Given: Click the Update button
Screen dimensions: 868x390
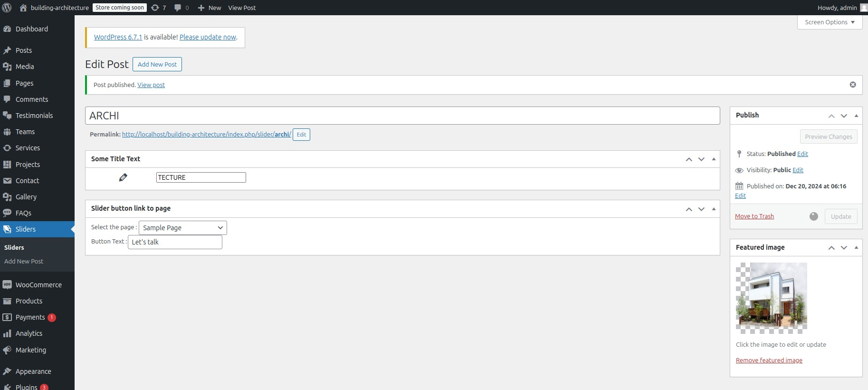Looking at the screenshot, I should click(x=841, y=216).
